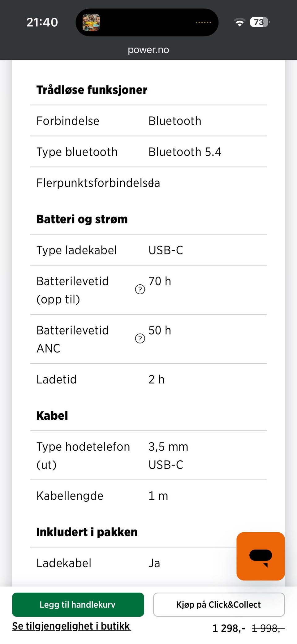Viewport: 297px width, 644px height.
Task: Tap the 21:40 clock in status bar
Action: pos(42,22)
